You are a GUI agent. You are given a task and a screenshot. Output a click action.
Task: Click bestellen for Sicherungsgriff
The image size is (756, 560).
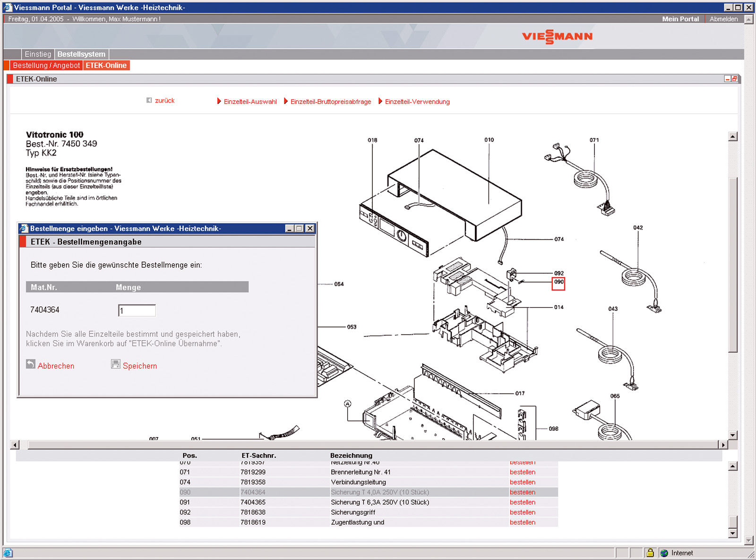(x=523, y=512)
